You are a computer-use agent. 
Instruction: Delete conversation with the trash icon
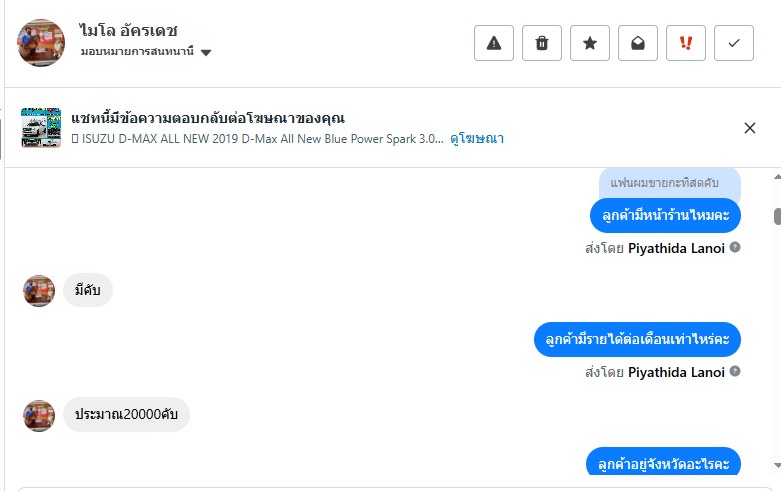[x=542, y=43]
